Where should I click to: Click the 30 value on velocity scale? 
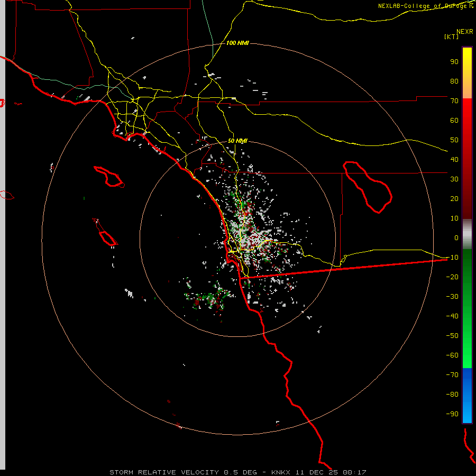click(x=454, y=179)
